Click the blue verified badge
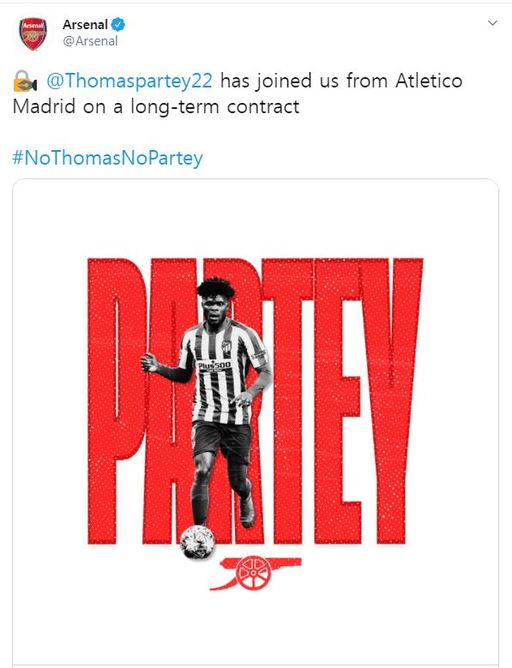Screen dimensions: 512x668 118,25
